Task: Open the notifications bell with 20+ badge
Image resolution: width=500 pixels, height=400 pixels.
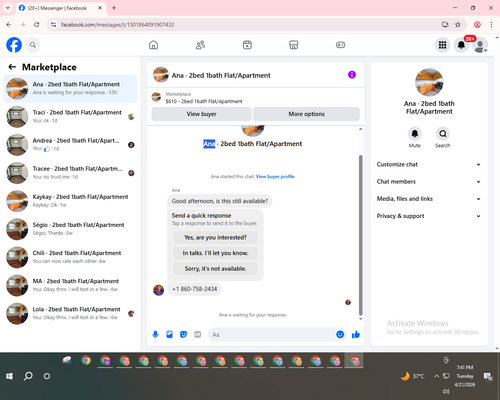Action: click(461, 45)
